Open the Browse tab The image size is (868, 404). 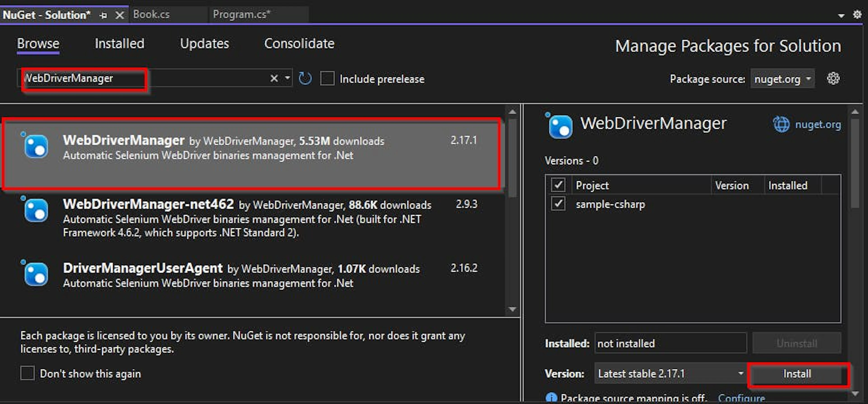38,44
